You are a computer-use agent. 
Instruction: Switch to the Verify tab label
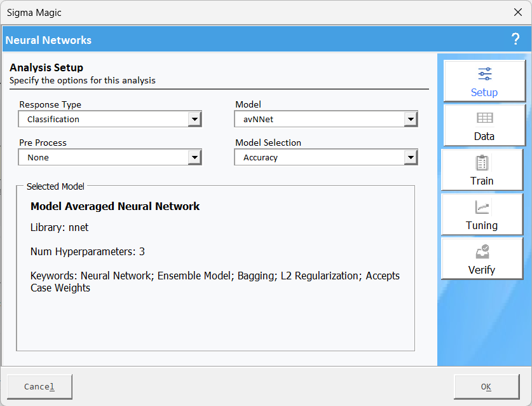tap(482, 270)
